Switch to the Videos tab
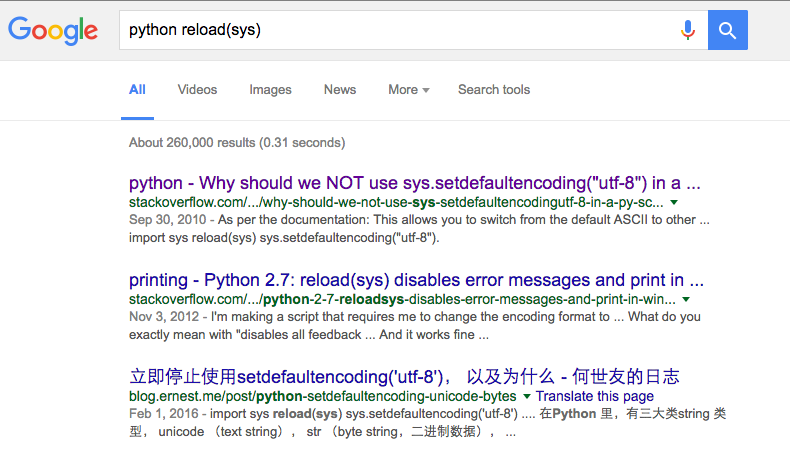790x457 pixels. [x=197, y=90]
